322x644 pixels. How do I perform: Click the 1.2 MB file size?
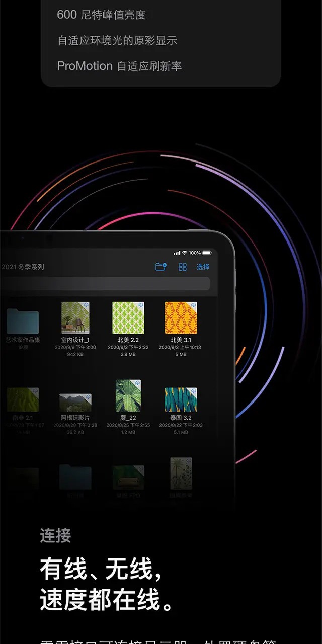[x=128, y=432]
